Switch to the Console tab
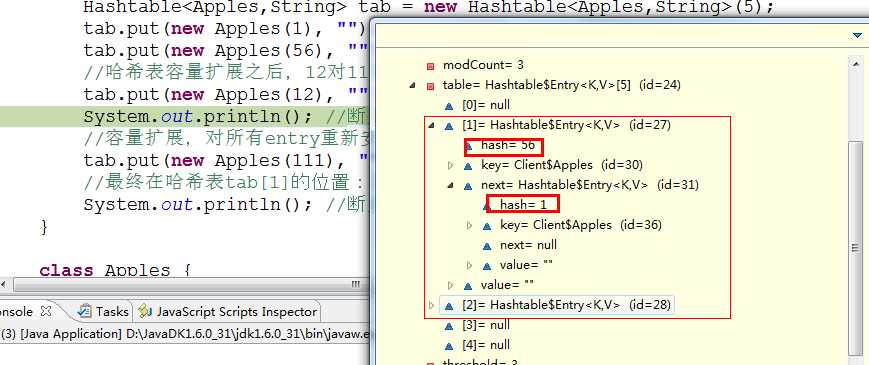The image size is (869, 365). (x=17, y=312)
